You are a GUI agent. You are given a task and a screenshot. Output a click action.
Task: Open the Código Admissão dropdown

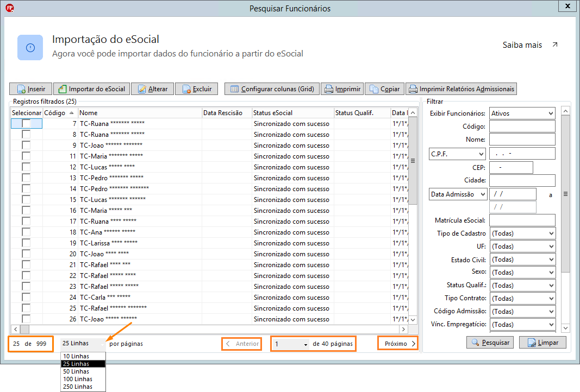522,312
